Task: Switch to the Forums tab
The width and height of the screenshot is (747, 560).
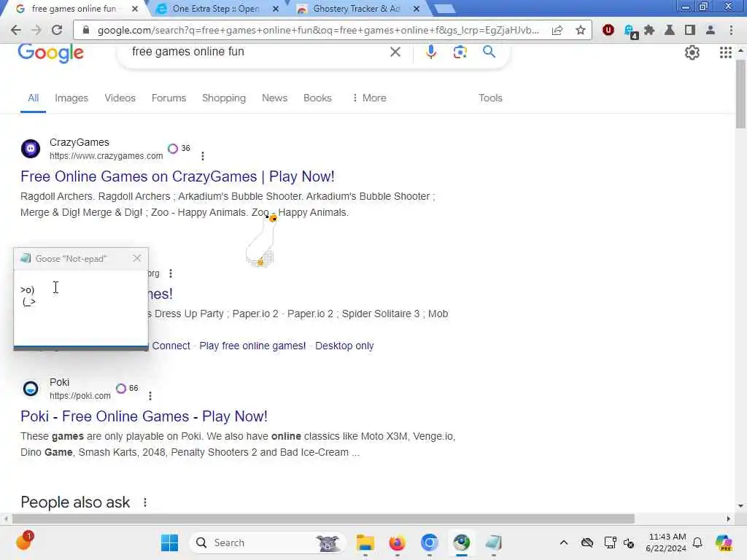Action: click(x=169, y=98)
